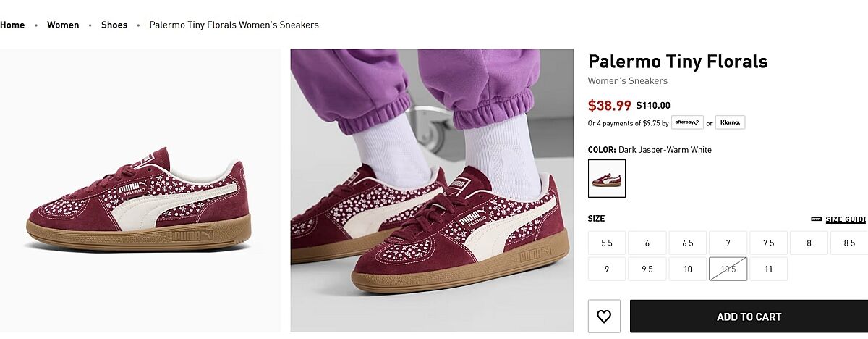Select size 6.5
Screen dimensions: 868x339
(x=688, y=243)
